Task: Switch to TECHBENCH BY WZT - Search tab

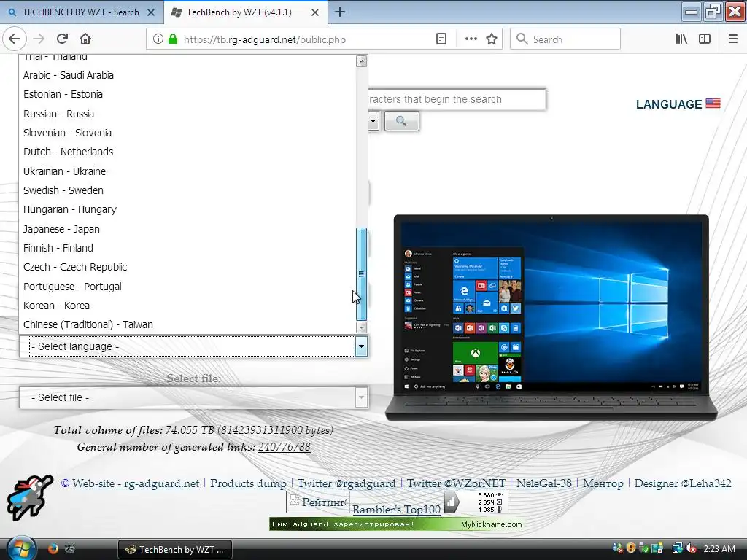Action: (81, 12)
